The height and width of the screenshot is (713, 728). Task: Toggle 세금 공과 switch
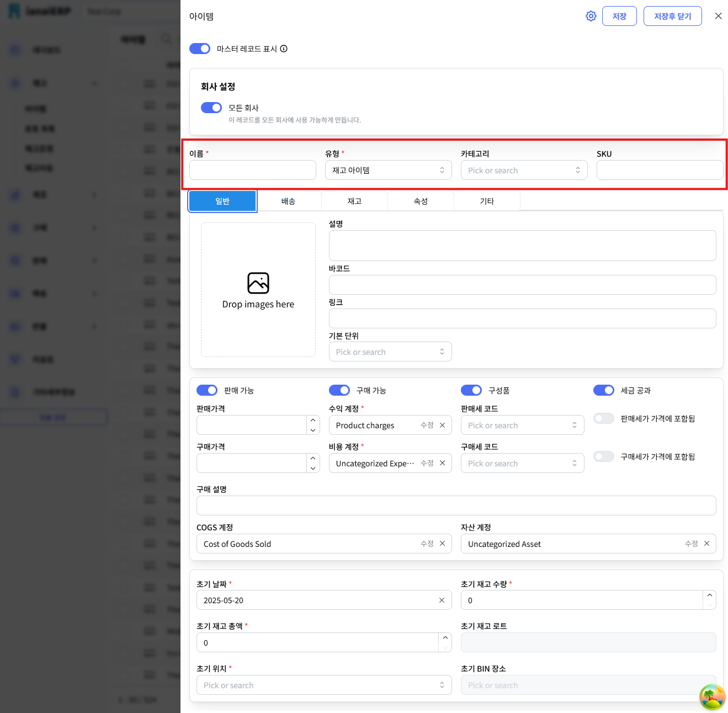604,390
